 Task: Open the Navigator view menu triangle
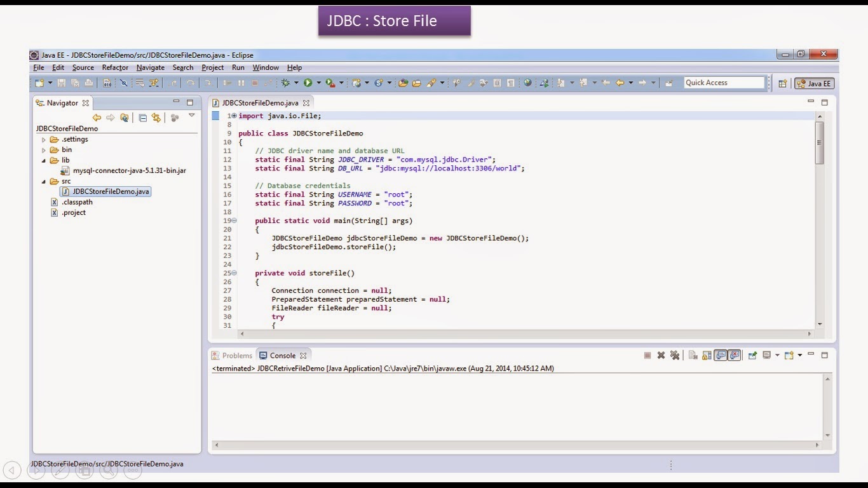tap(191, 116)
